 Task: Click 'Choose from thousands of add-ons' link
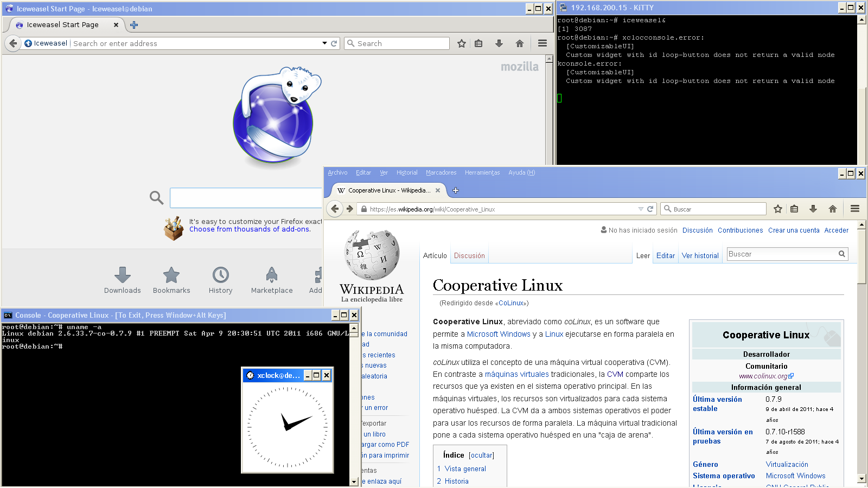point(250,229)
